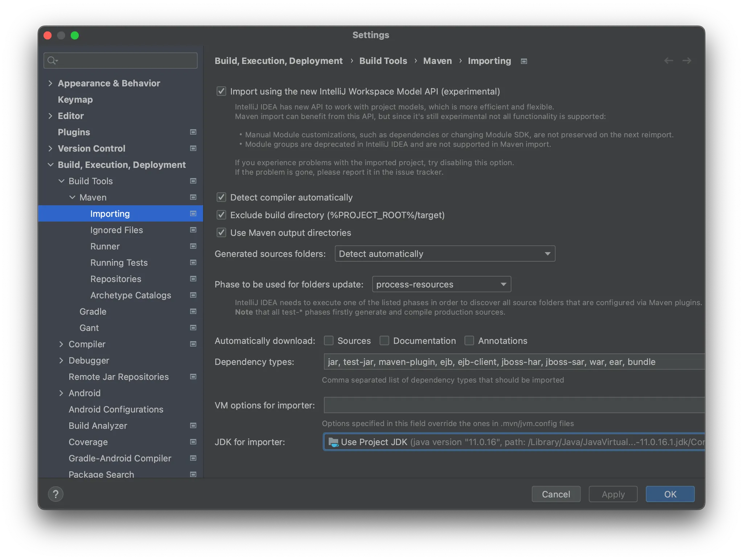Click the VM options for importer field
The height and width of the screenshot is (560, 743).
pos(513,405)
